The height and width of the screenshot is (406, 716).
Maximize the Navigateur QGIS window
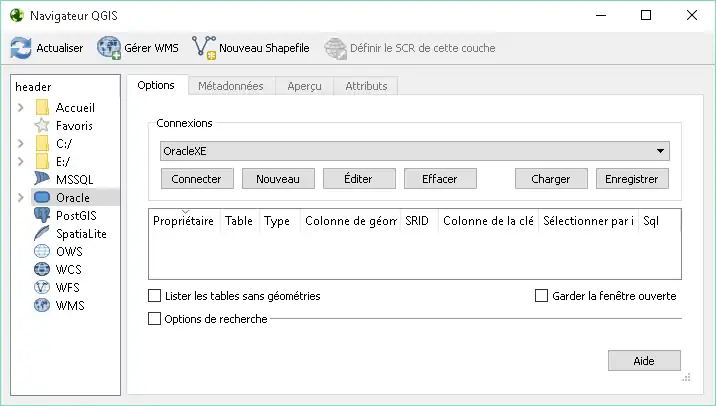coord(646,15)
